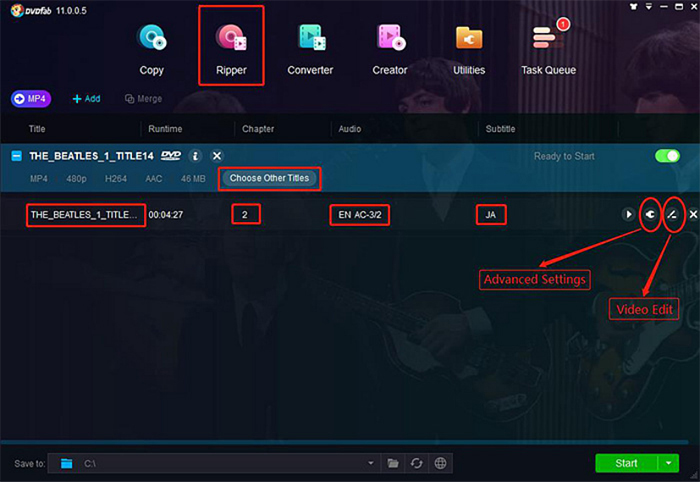Expand the Save to path dropdown
The height and width of the screenshot is (482, 700).
coord(371,463)
